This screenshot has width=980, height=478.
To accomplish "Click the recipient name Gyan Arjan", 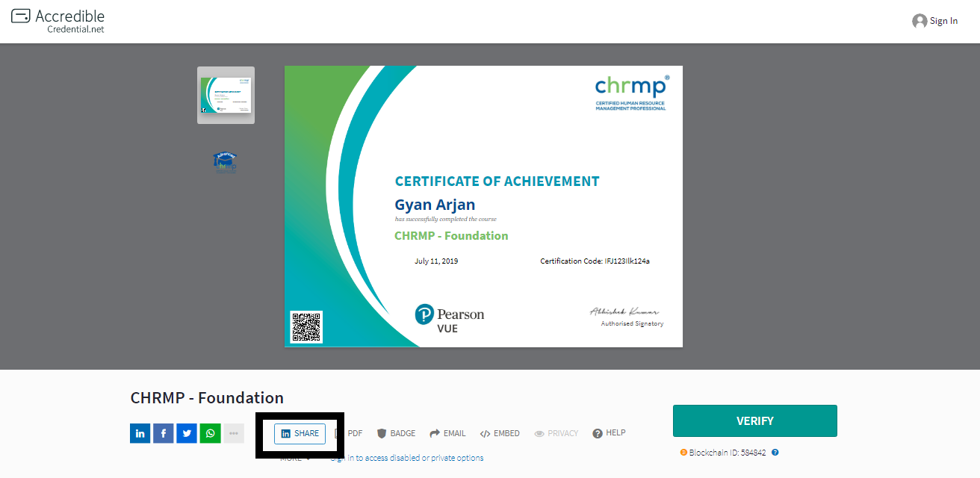I will pos(435,205).
